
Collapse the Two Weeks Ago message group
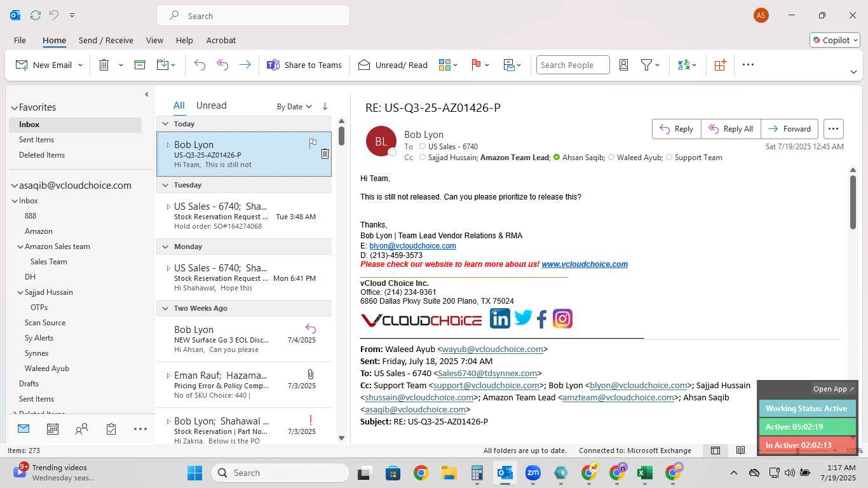[x=165, y=308]
